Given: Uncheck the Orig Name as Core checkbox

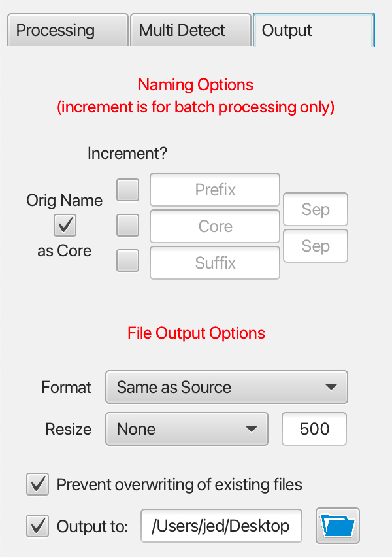Looking at the screenshot, I should pyautogui.click(x=65, y=225).
